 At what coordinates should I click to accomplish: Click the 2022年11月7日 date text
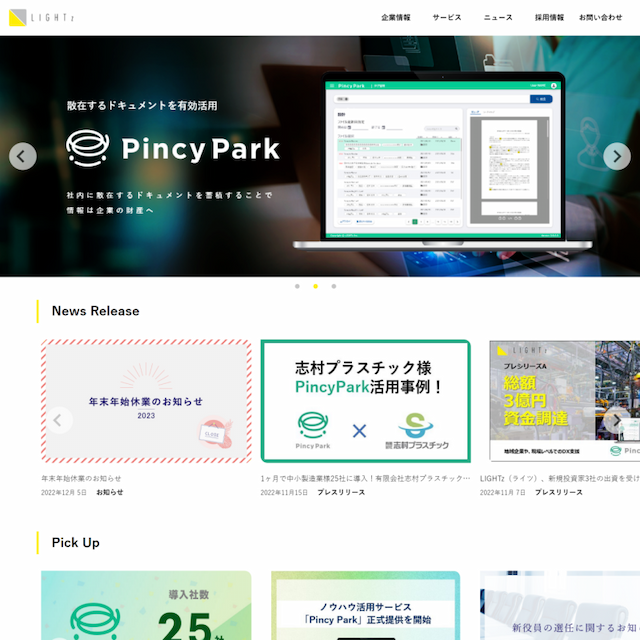(502, 492)
